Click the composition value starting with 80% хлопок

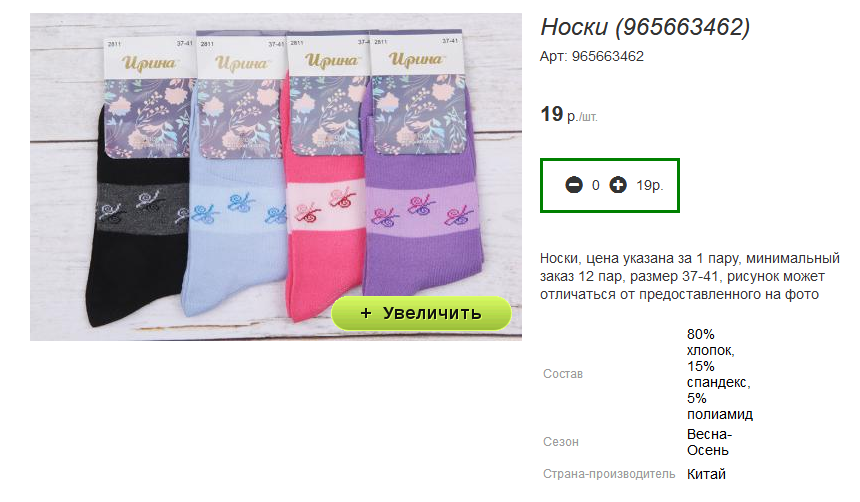click(720, 374)
